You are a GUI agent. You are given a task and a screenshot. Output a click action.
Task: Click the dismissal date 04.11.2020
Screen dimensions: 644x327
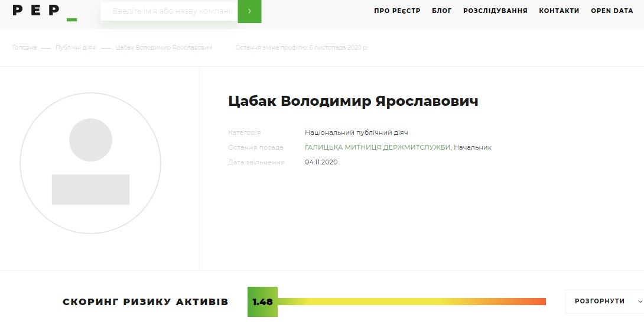pos(321,162)
